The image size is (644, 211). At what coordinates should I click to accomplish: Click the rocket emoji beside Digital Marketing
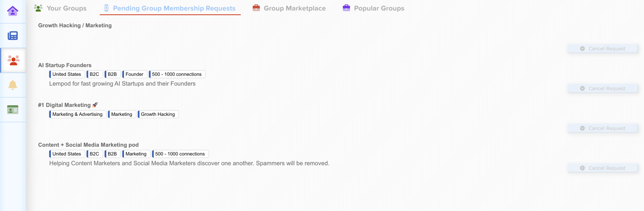95,105
